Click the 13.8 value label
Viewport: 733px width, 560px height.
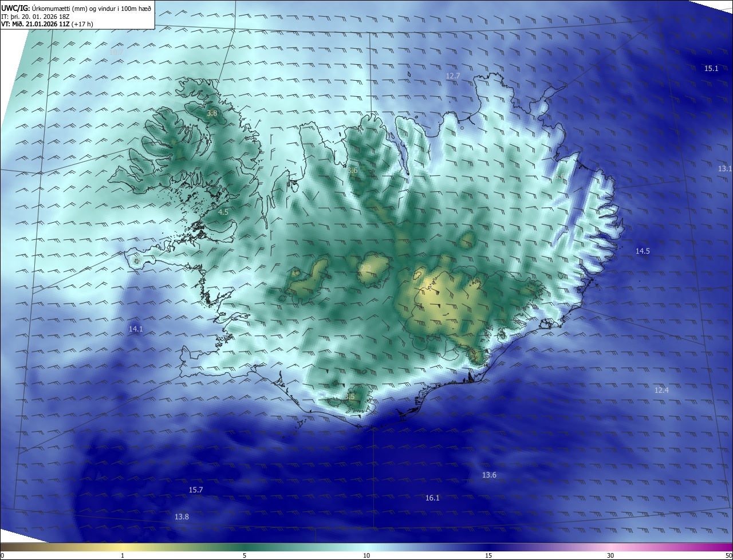182,516
